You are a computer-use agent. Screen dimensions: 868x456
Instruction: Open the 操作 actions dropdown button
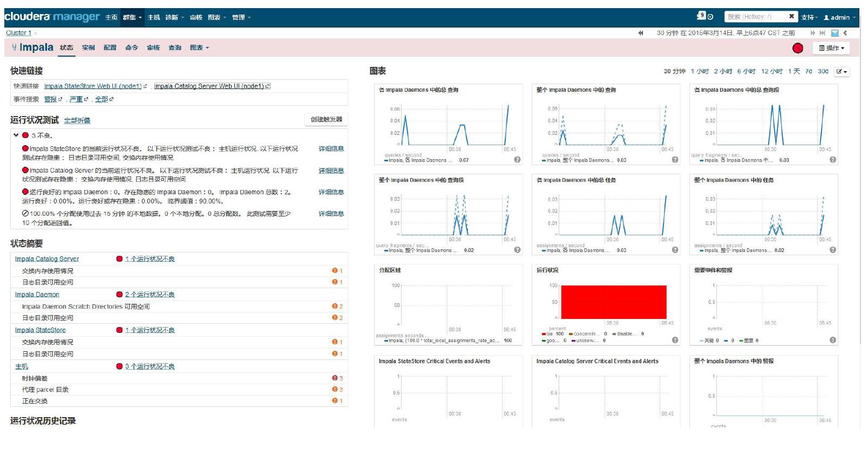point(831,48)
